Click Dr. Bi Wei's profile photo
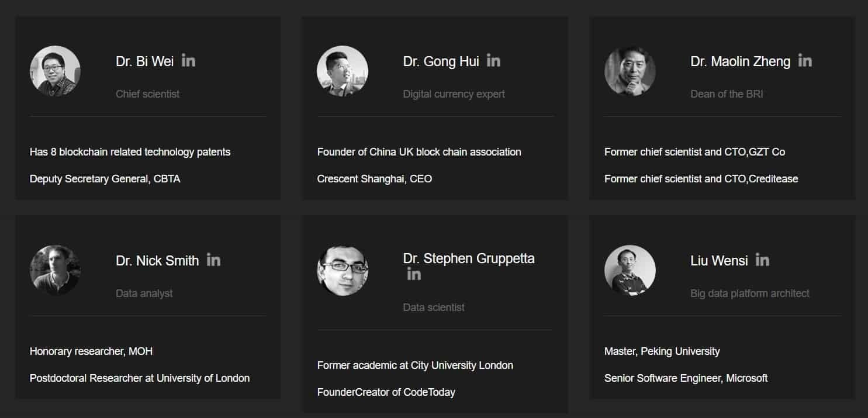The width and height of the screenshot is (868, 418). tap(55, 71)
